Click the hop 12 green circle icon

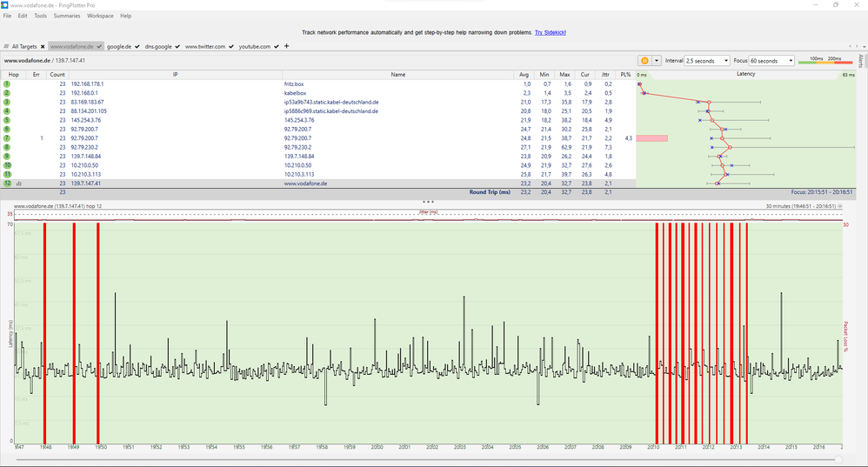[7, 183]
